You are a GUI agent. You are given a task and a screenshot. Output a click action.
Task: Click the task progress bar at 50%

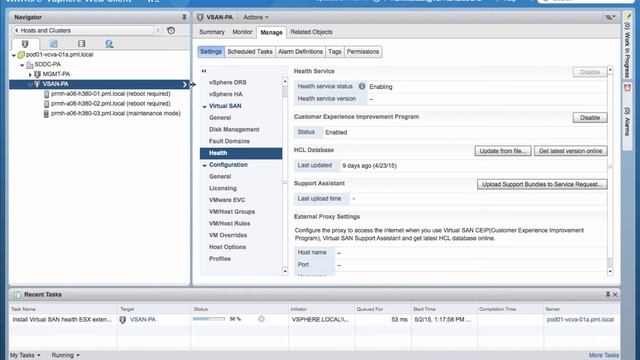coord(209,319)
